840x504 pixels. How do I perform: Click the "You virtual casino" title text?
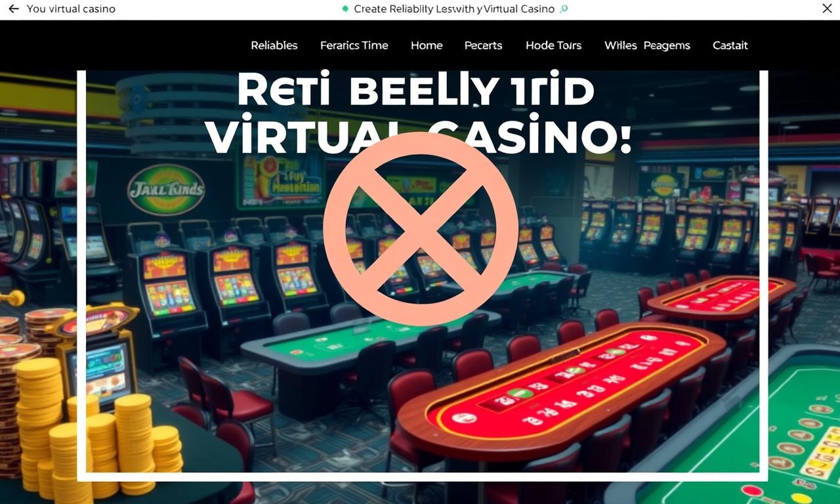point(71,9)
